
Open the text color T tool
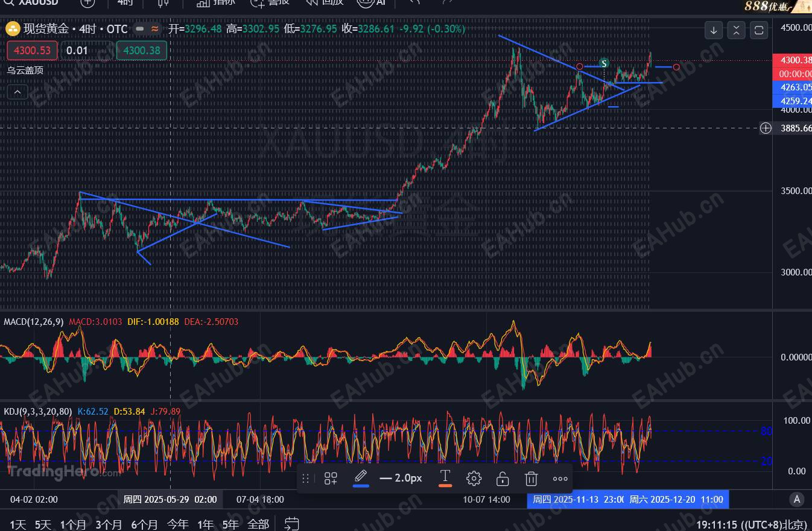point(445,477)
